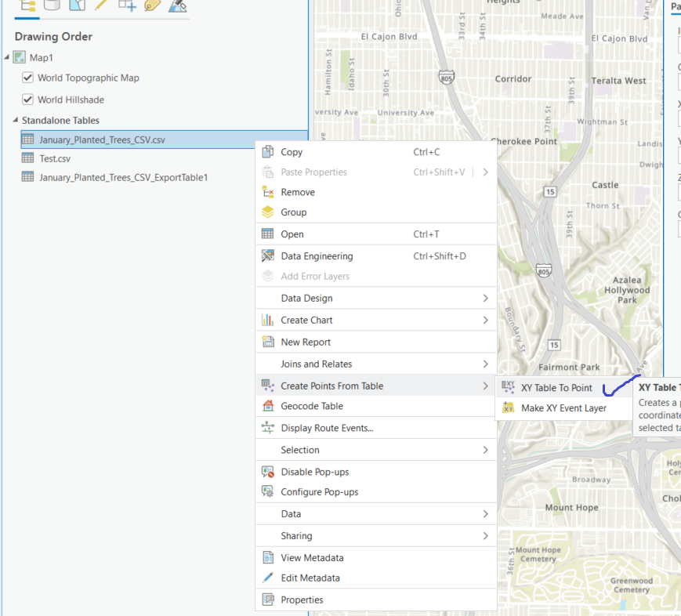
Task: Click the Display Route Events icon
Action: pos(268,427)
